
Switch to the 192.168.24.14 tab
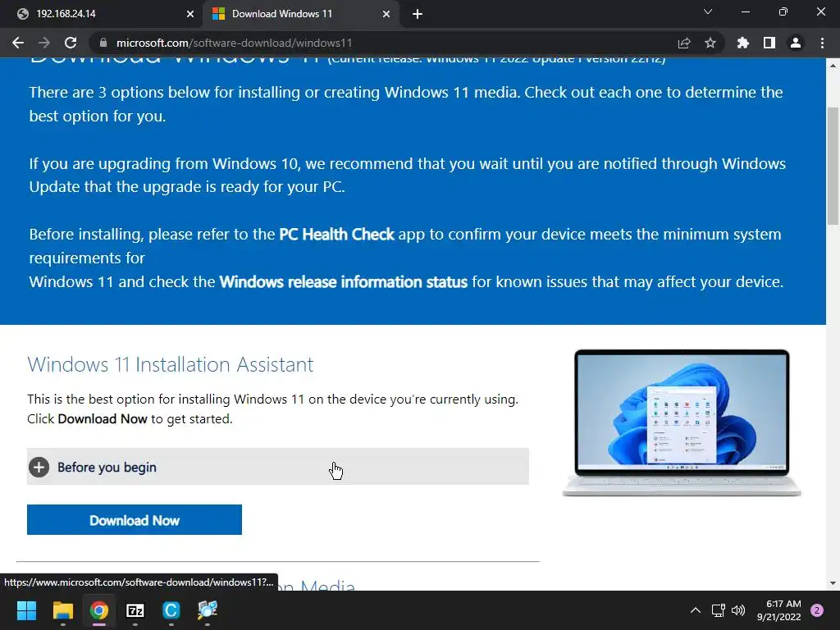pyautogui.click(x=102, y=14)
